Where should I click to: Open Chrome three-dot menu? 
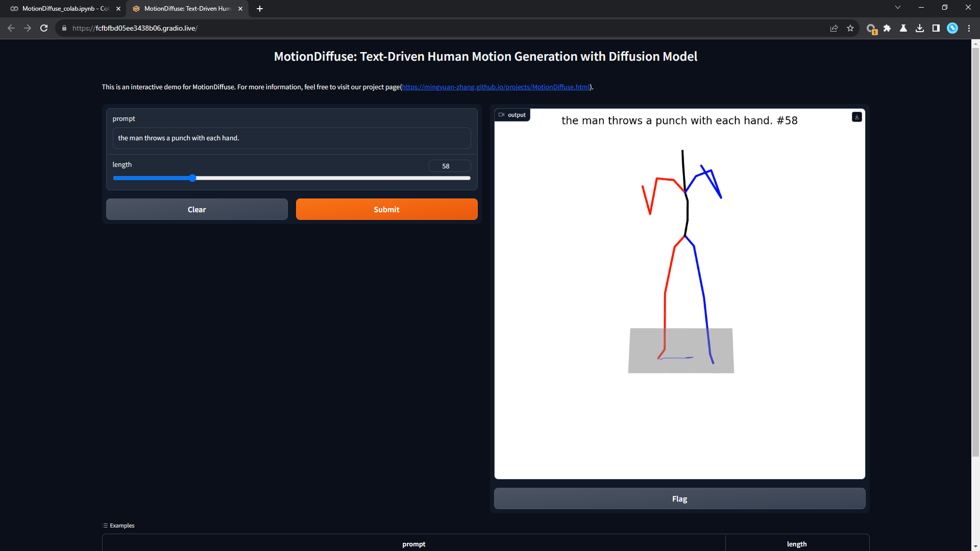(969, 28)
